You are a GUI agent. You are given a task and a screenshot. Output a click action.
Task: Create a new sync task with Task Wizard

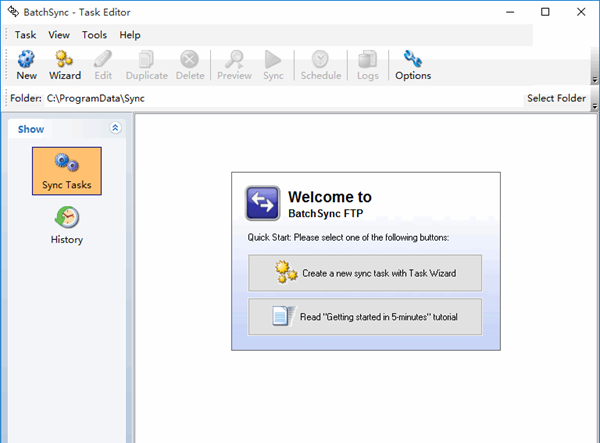(x=365, y=273)
